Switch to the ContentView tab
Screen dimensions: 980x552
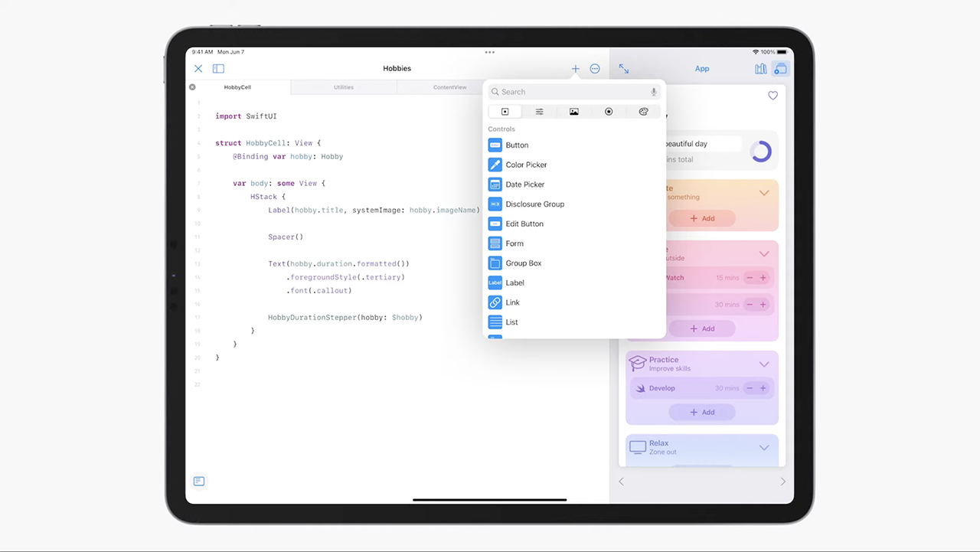click(449, 87)
